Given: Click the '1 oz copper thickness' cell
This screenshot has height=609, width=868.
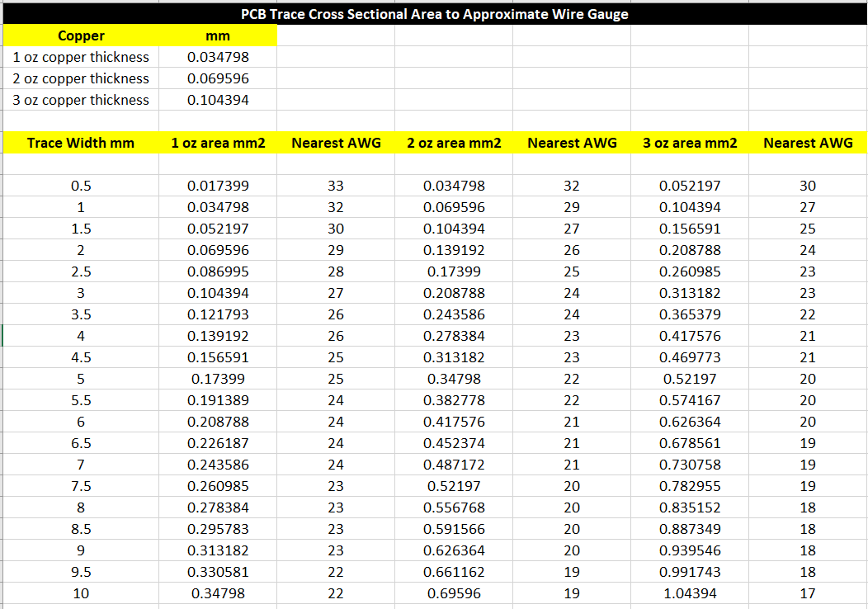Looking at the screenshot, I should (81, 57).
